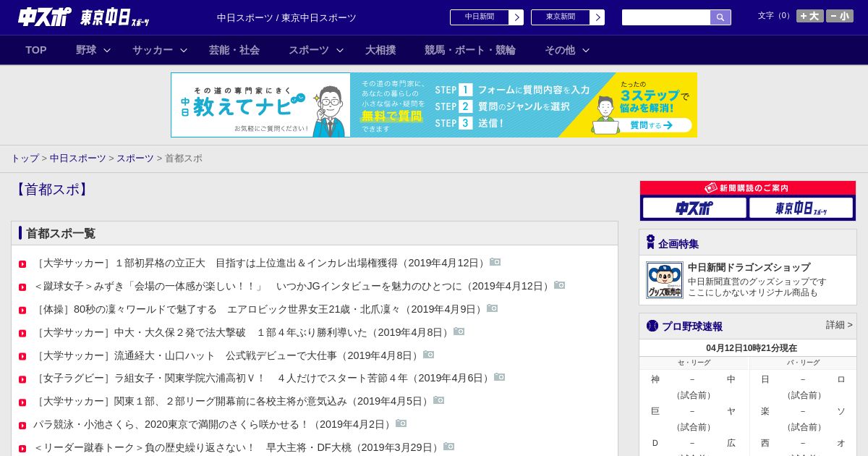Click photo icon after 流通経大 article
The width and height of the screenshot is (868, 456).
tap(429, 355)
